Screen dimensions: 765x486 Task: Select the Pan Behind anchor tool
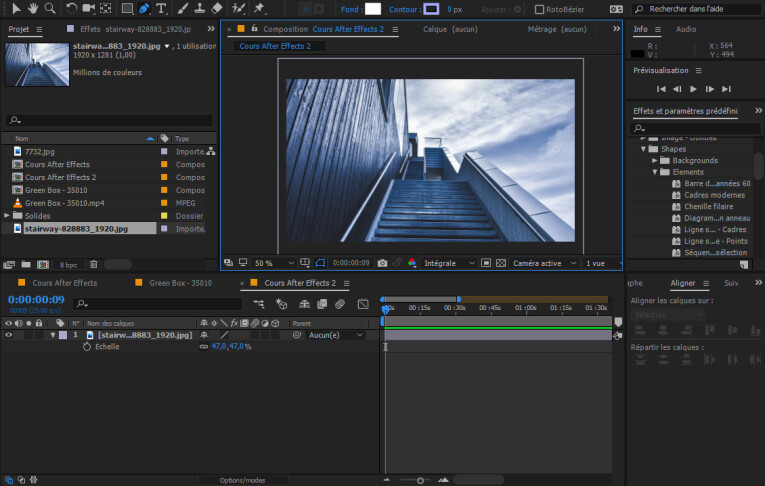pyautogui.click(x=106, y=8)
